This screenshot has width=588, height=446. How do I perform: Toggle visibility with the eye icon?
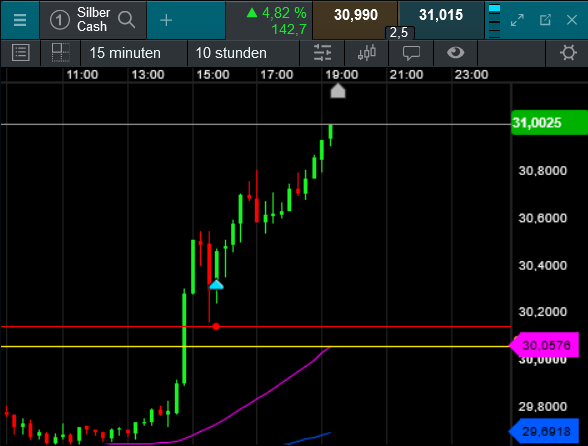[x=456, y=53]
